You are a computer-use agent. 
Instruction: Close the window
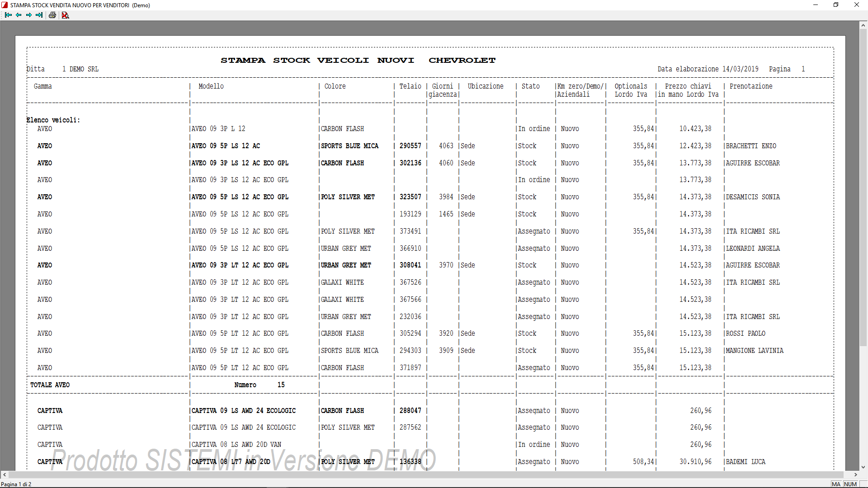857,5
